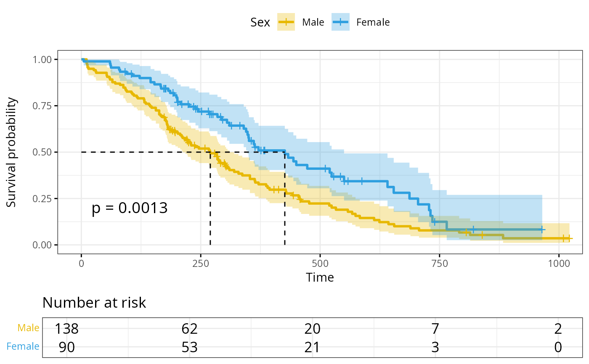589x364 pixels.
Task: Select the Male row label in risk table
Action: (x=28, y=328)
